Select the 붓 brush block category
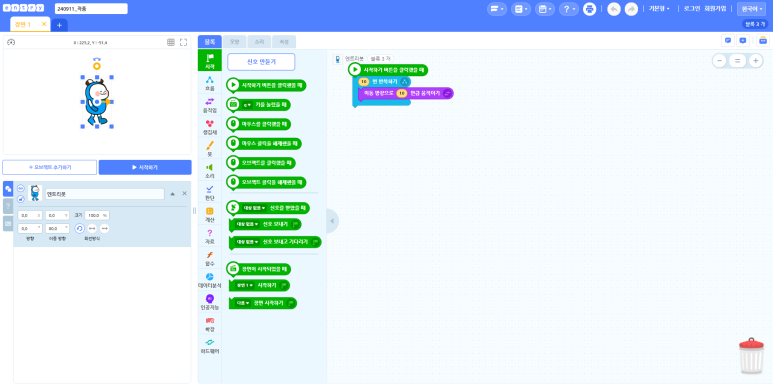773x385 pixels. [x=210, y=149]
